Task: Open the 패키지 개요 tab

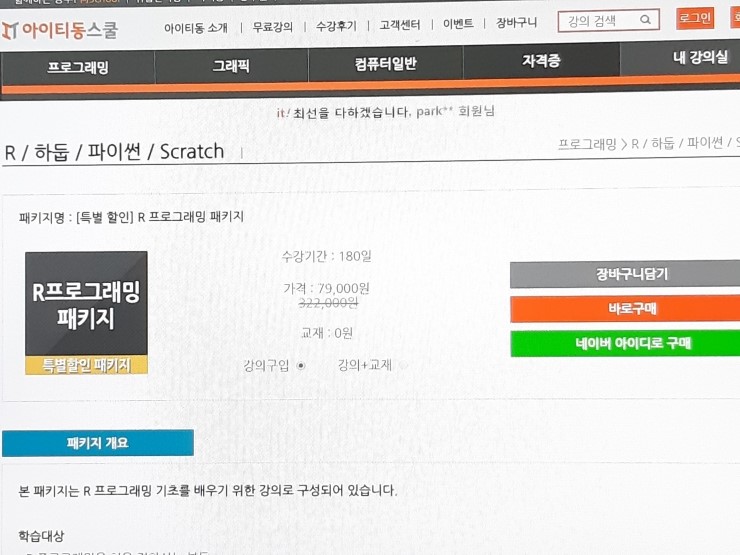Action: click(x=98, y=443)
